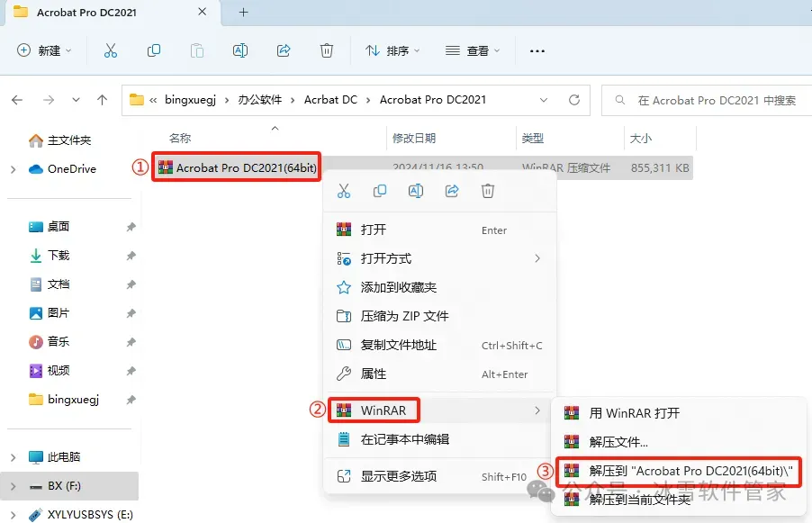The width and height of the screenshot is (812, 523).
Task: Expand the address bar history dropdown
Action: tap(543, 100)
